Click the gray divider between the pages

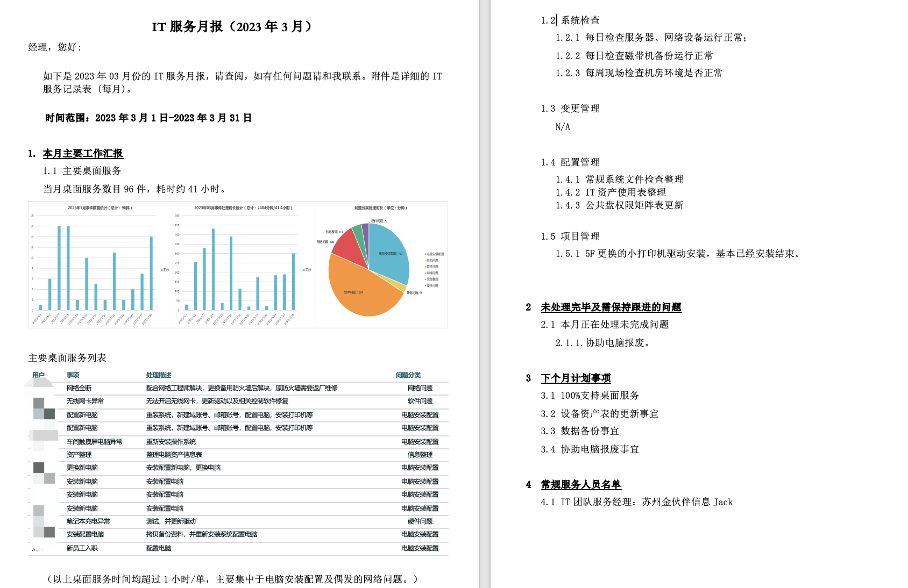tap(485, 294)
